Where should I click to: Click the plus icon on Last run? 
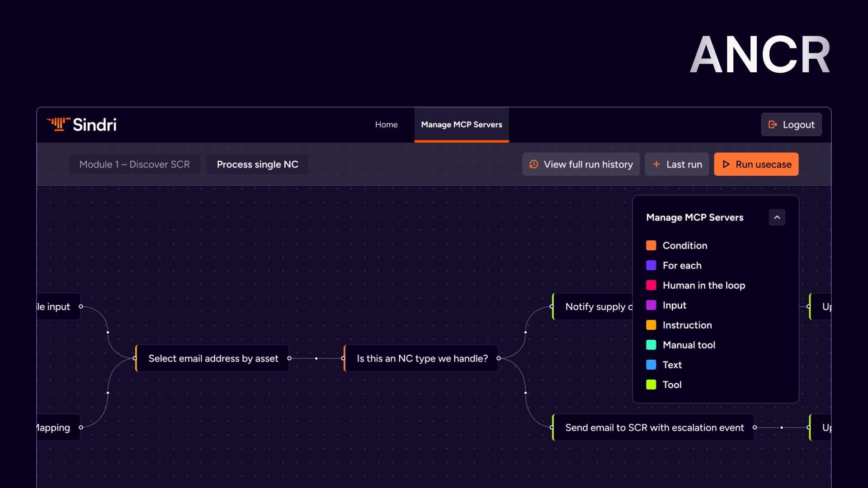(x=656, y=164)
